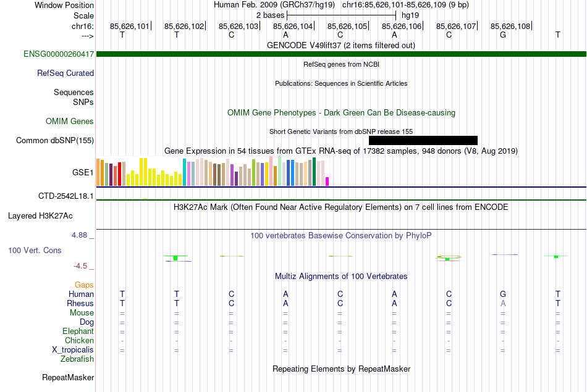The image size is (587, 392).
Task: Select the black dbSNP variant bar
Action: pyautogui.click(x=423, y=140)
